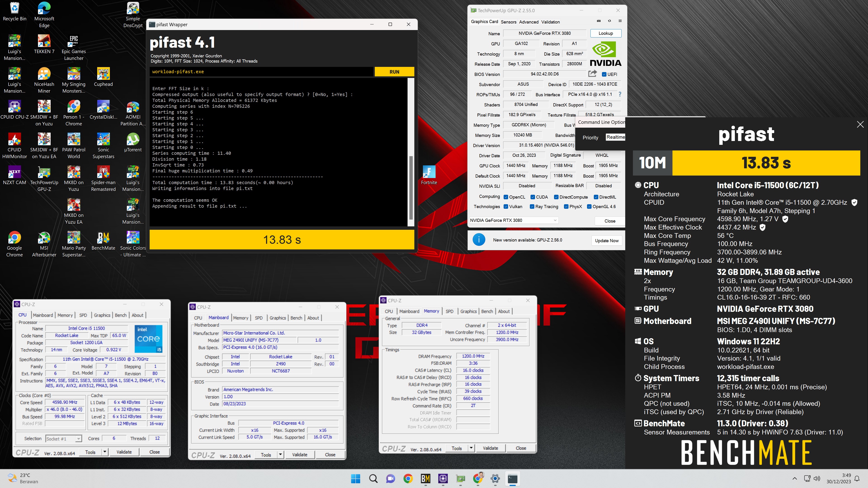This screenshot has width=868, height=488.
Task: Open AOMEI Partition Assistant shortcut
Action: click(133, 113)
